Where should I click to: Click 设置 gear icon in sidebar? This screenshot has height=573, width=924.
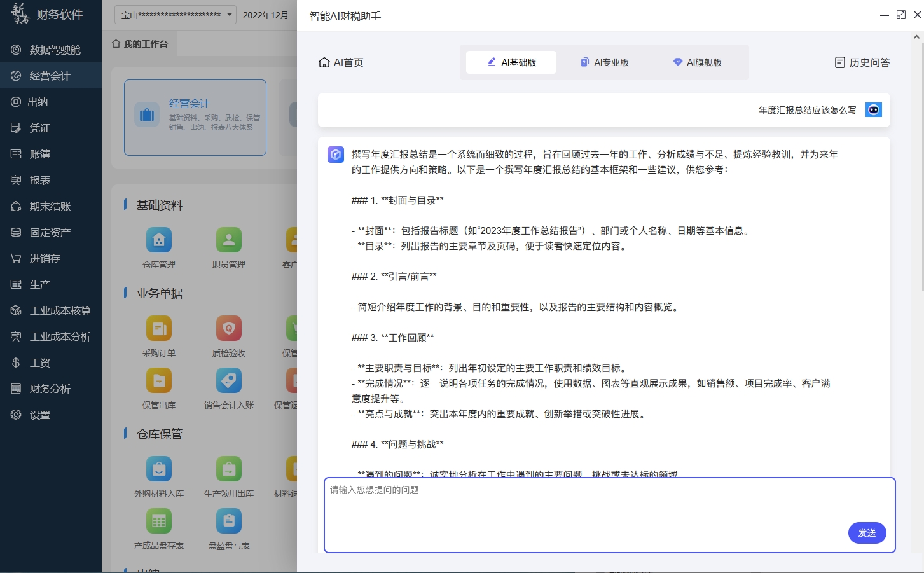coord(16,415)
